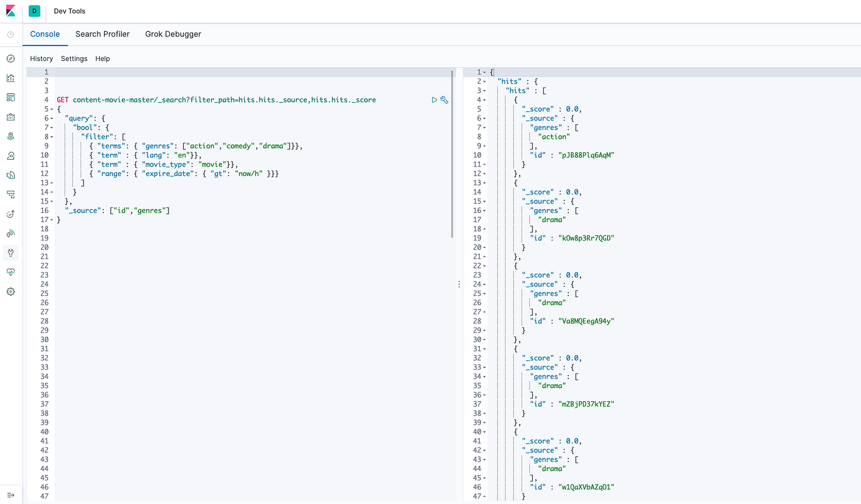The height and width of the screenshot is (504, 861).
Task: Click the pane resizer handle between editors
Action: [x=459, y=285]
